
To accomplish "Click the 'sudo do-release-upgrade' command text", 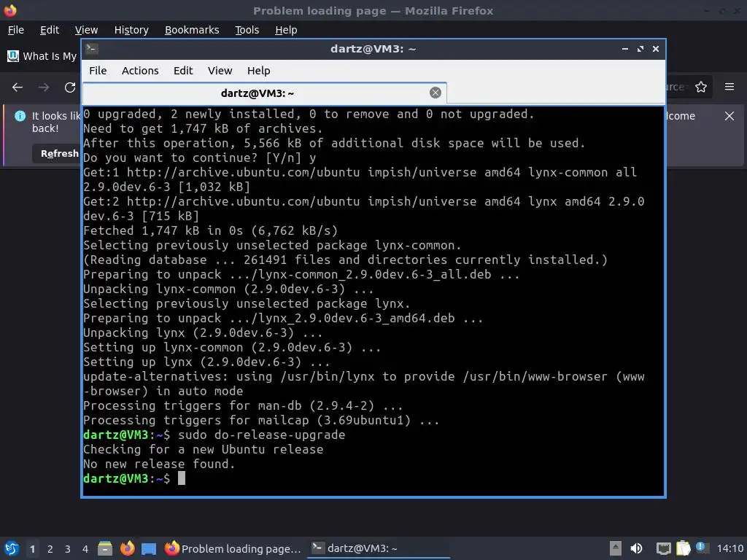I will 262,435.
